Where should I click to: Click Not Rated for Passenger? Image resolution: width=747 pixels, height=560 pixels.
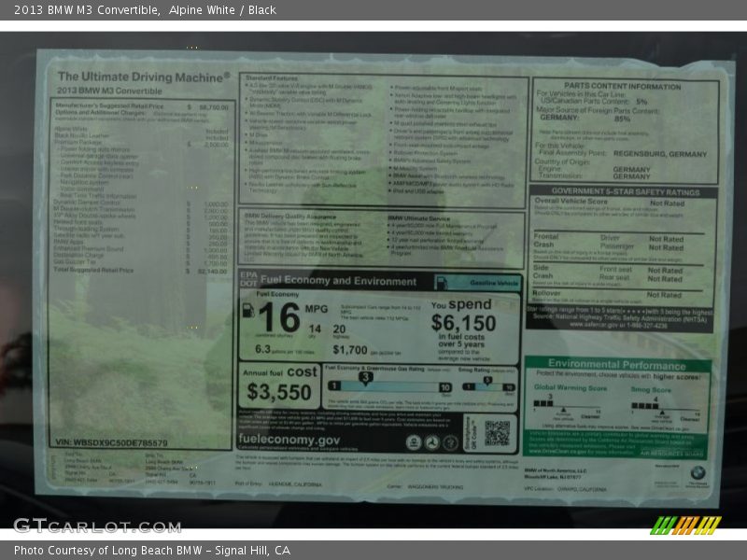[666, 247]
